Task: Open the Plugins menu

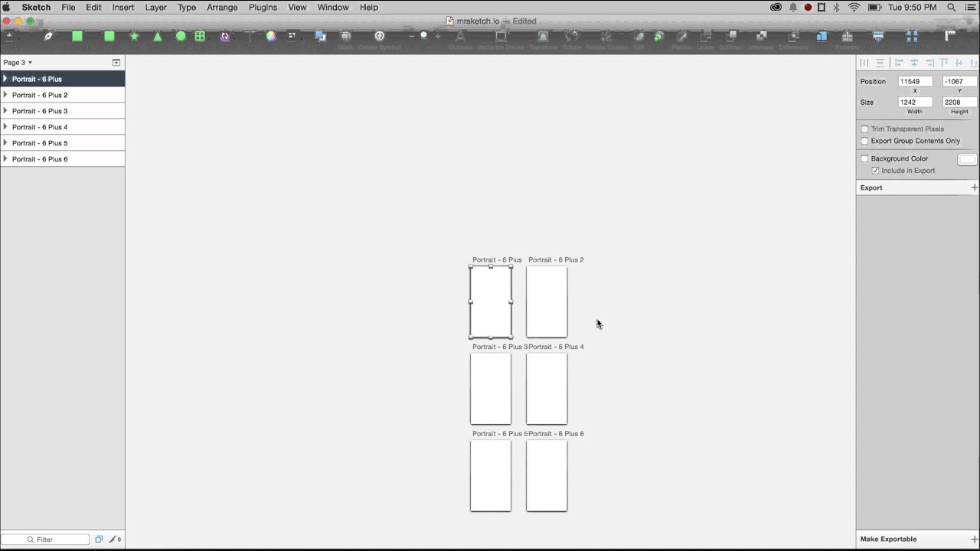Action: pyautogui.click(x=263, y=7)
